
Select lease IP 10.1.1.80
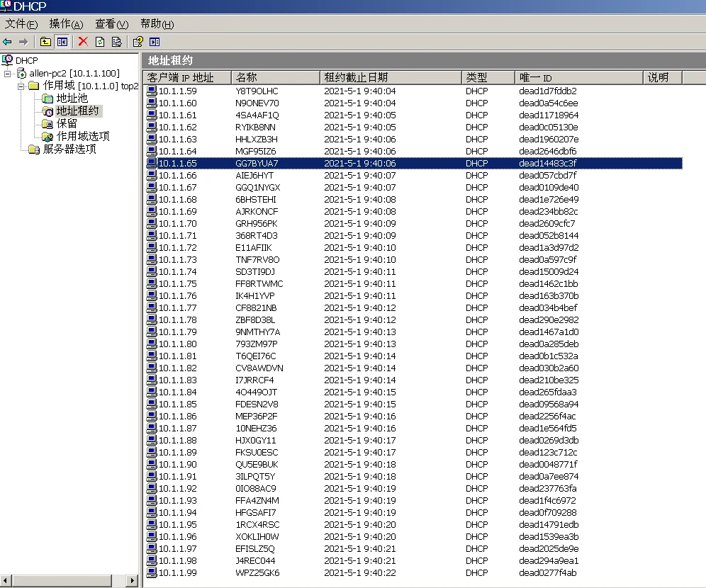pos(177,344)
